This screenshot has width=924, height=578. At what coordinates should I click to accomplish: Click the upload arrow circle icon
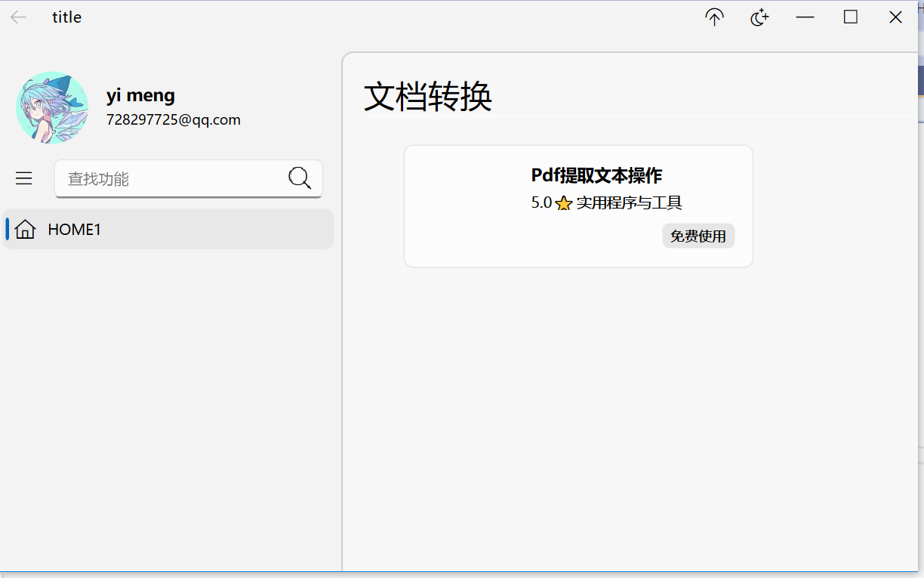tap(714, 17)
